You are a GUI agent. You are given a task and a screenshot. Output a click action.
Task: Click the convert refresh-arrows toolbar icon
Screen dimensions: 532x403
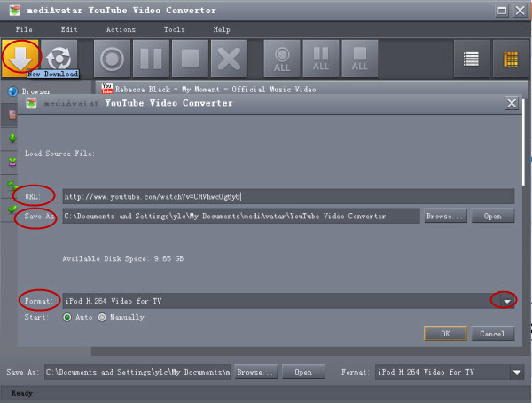point(59,58)
